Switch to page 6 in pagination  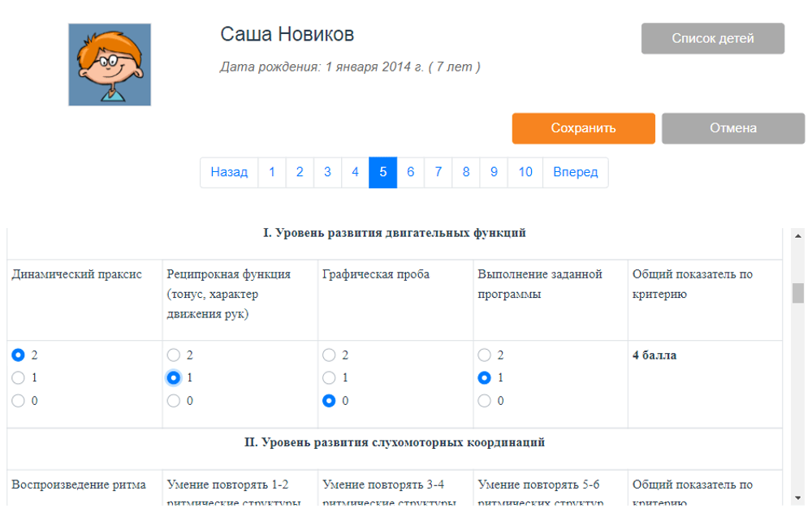click(411, 172)
